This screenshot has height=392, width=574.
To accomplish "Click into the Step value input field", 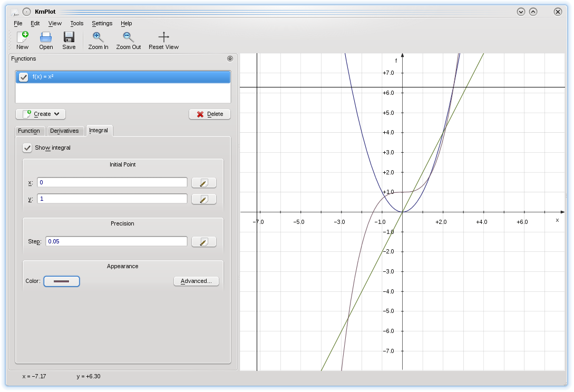I will (x=116, y=241).
